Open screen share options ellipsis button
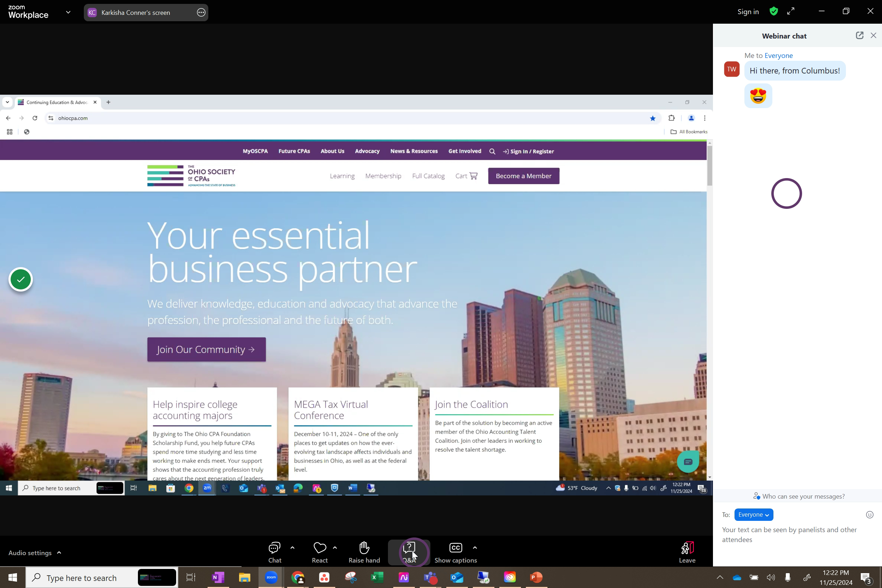The image size is (882, 588). [201, 12]
